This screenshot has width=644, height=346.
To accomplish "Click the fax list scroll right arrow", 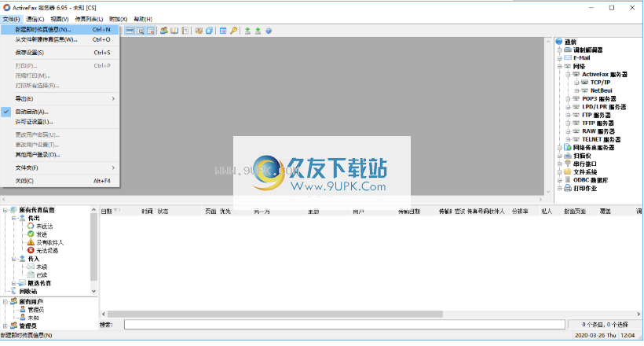I will (x=639, y=314).
